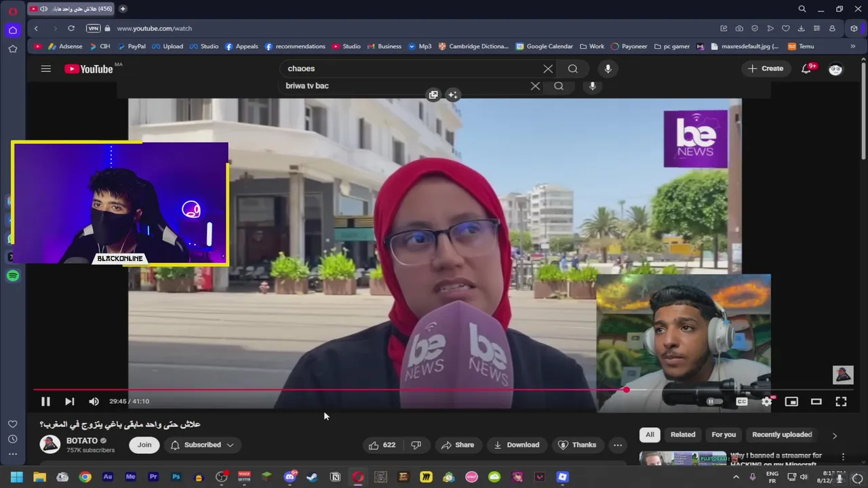868x488 pixels.
Task: Open Windows Start menu
Action: 17,477
